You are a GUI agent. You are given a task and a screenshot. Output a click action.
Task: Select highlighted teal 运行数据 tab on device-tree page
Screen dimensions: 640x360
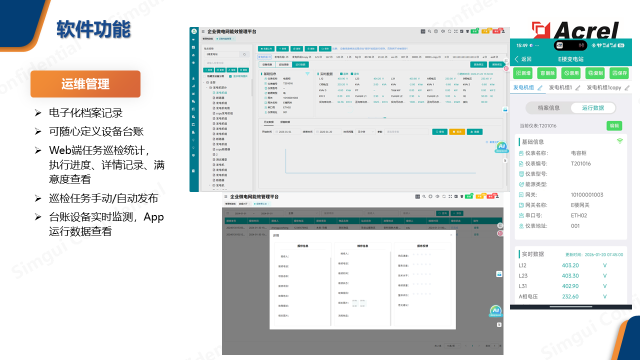click(300, 64)
